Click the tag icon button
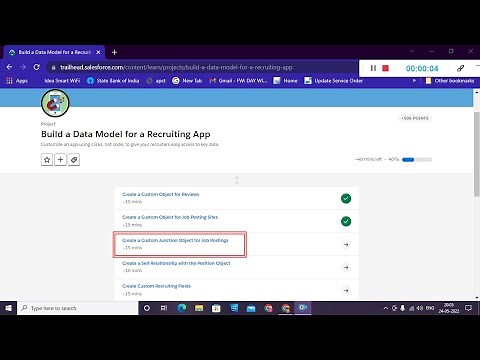Image resolution: width=480 pixels, height=360 pixels. (74, 160)
